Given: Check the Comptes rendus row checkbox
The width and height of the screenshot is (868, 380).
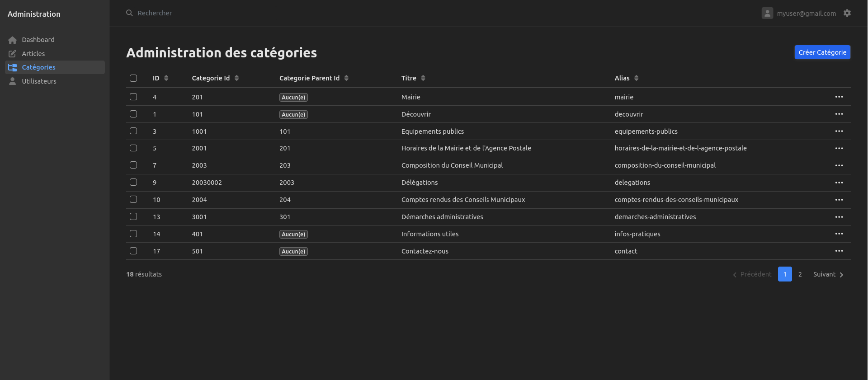Looking at the screenshot, I should point(133,200).
